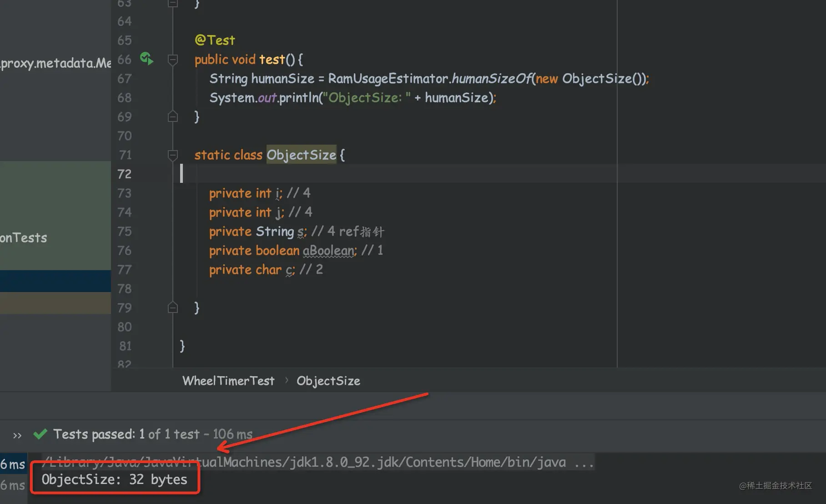The width and height of the screenshot is (826, 504).
Task: Click the highlighted ObjectSize class name
Action: tap(301, 155)
